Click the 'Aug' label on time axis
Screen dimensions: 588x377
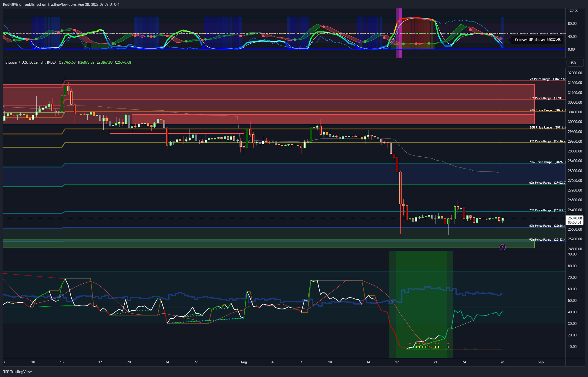pos(244,362)
